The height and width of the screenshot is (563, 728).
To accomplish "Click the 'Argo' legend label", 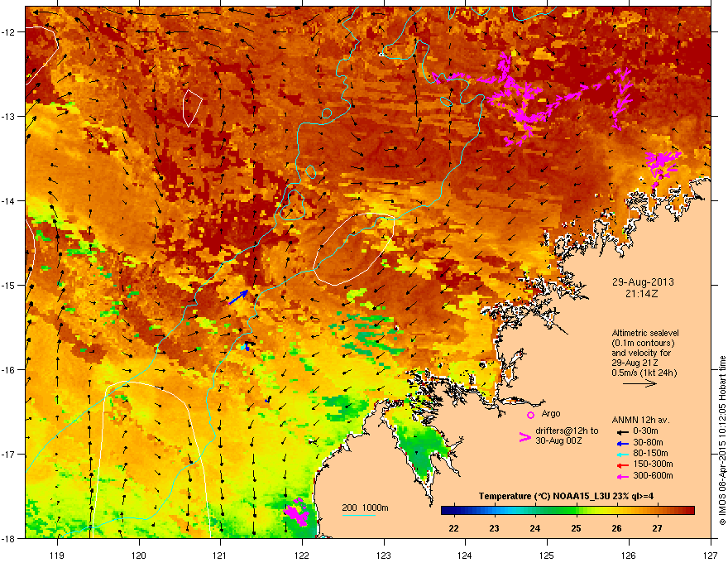I will pyautogui.click(x=551, y=413).
